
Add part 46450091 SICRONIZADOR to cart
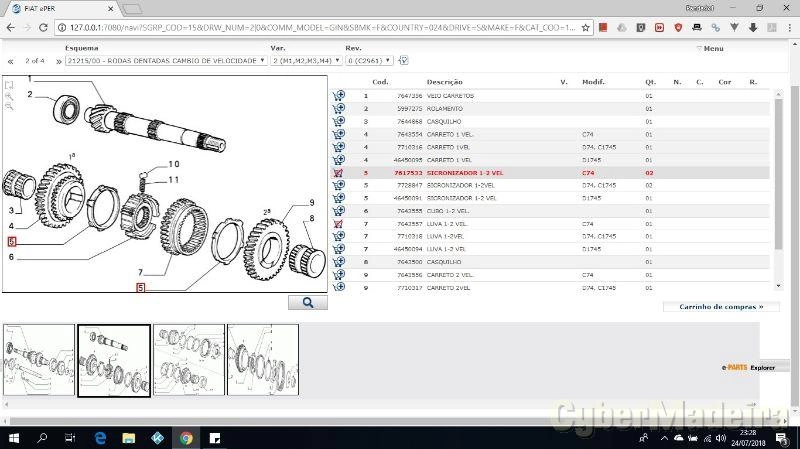click(339, 197)
